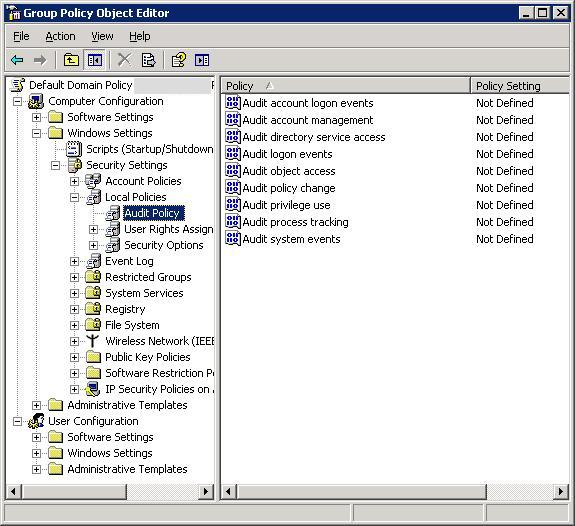575x526 pixels.
Task: Select the Audit logon events policy
Action: (x=287, y=154)
